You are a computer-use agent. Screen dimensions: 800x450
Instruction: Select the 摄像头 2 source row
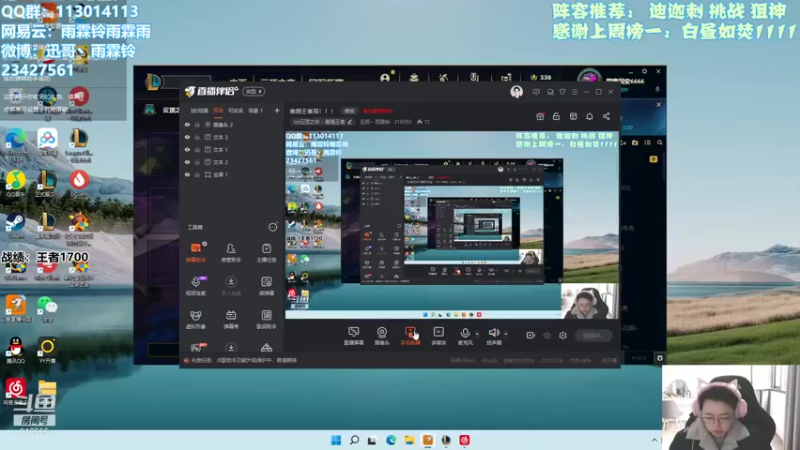tap(232, 124)
